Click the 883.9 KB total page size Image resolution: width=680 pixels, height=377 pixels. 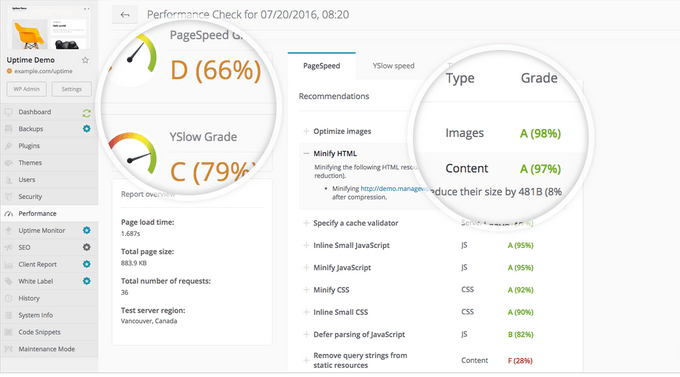pos(134,263)
